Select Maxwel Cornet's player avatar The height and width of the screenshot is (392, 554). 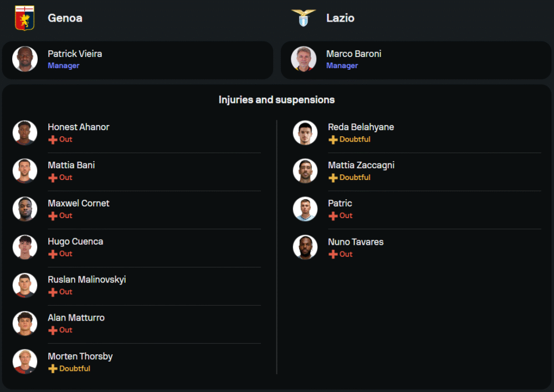coord(25,209)
